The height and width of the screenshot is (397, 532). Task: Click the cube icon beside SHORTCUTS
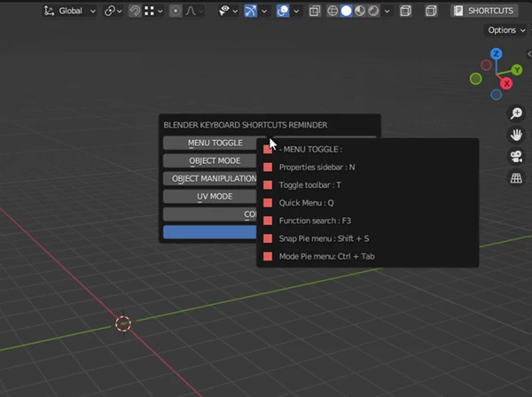click(431, 11)
